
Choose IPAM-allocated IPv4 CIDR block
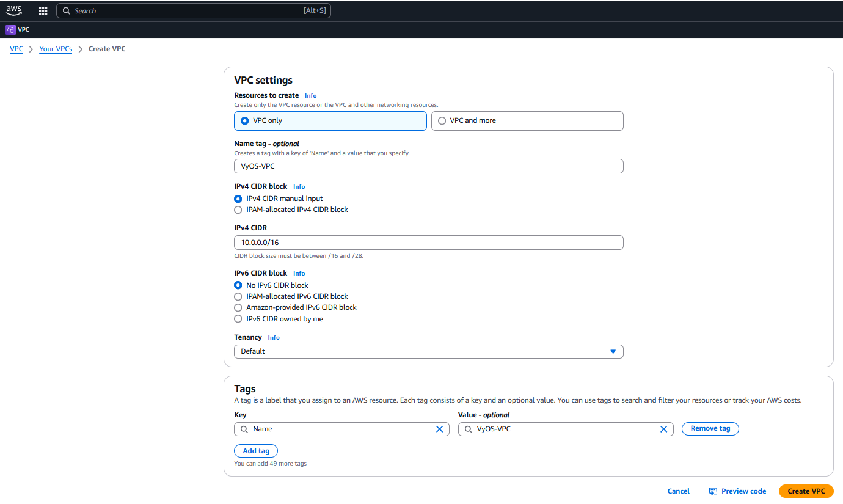tap(238, 210)
